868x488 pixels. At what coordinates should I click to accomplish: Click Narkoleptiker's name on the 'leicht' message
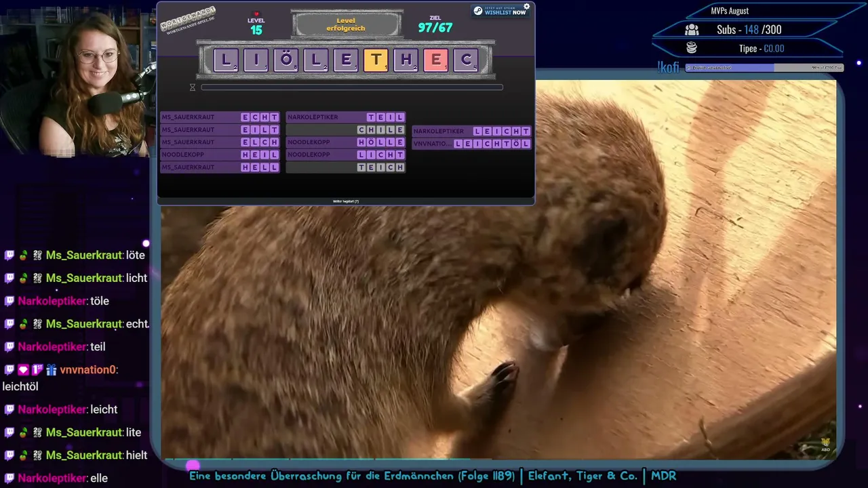pos(53,409)
